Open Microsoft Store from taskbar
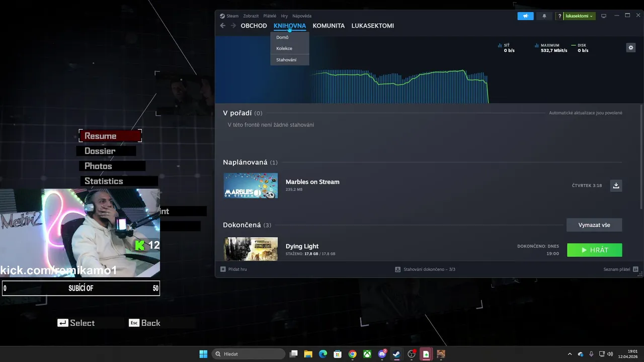 [338, 354]
